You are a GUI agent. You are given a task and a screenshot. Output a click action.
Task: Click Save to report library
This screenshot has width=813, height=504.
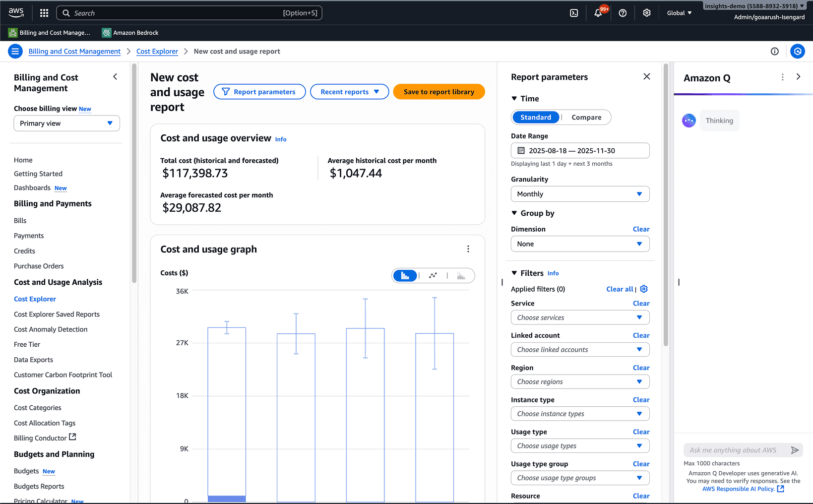coord(439,92)
